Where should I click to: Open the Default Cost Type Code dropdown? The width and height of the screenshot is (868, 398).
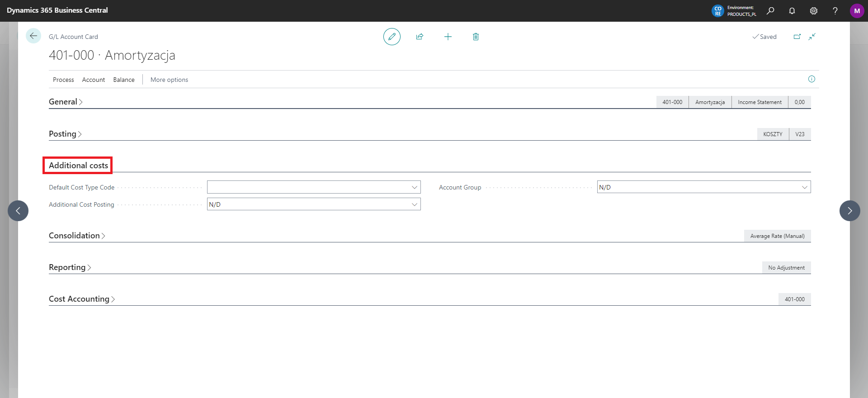coord(414,187)
